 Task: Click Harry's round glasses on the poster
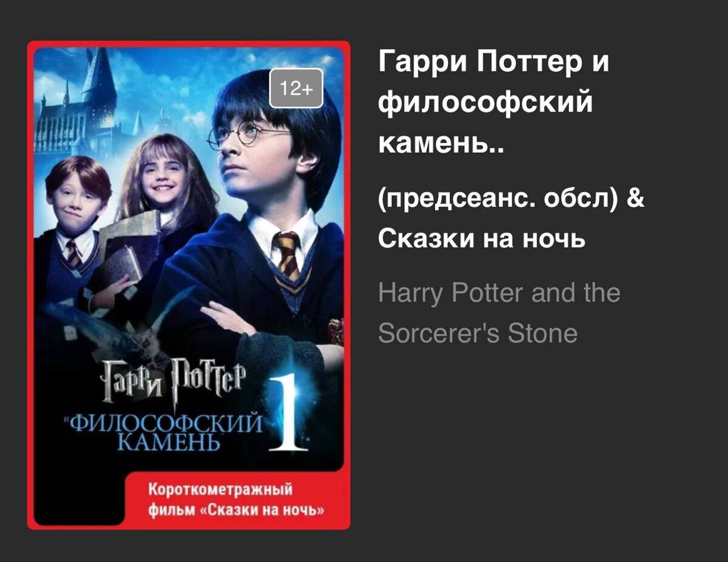coord(248,133)
